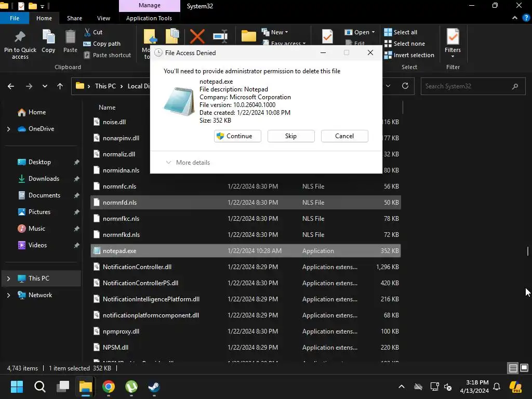Click the Rename ribbon icon
Screen dimensions: 532x399
point(220,36)
